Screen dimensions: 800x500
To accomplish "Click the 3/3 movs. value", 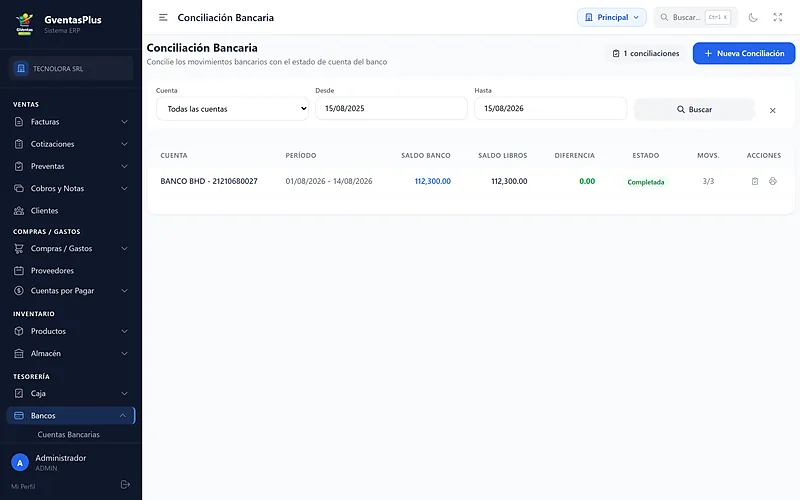I will (708, 181).
